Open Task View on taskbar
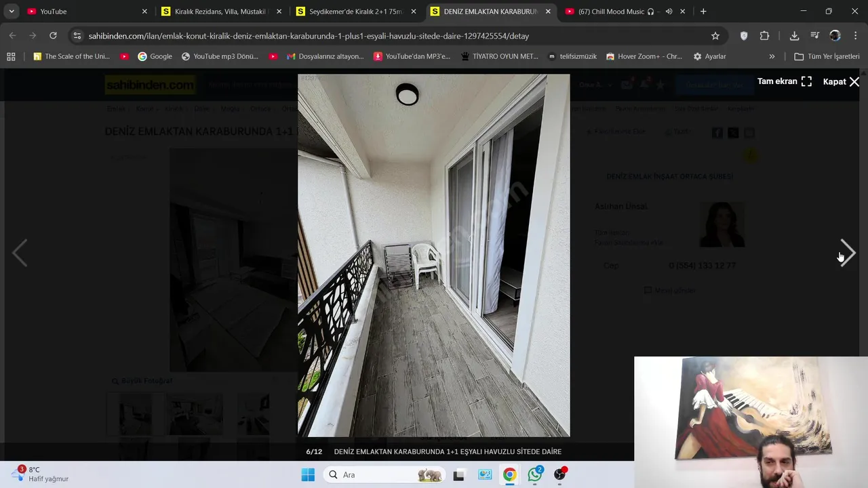This screenshot has width=868, height=488. pos(458,474)
